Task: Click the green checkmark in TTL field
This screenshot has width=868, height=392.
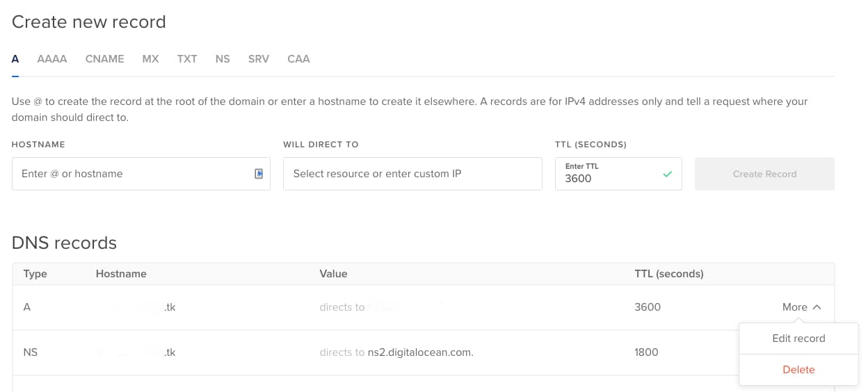Action: (x=668, y=174)
